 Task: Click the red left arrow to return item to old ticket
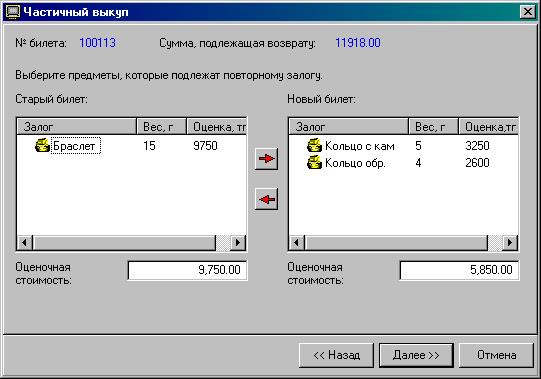coord(266,199)
